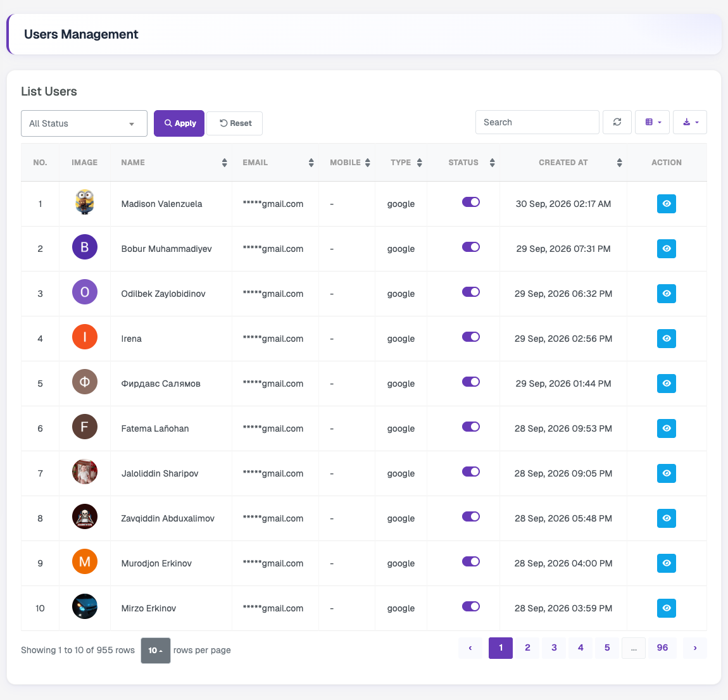Click the brown F avatar of Fatema
Image resolution: width=728 pixels, height=700 pixels.
[x=84, y=427]
